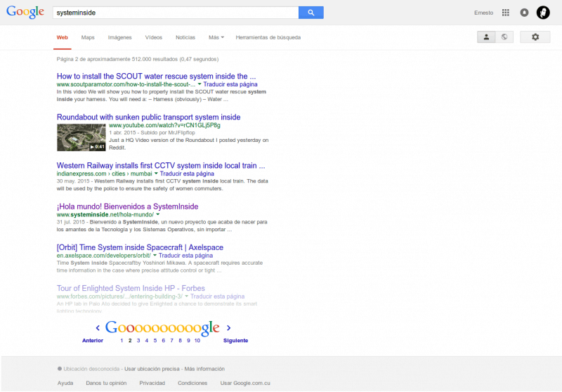562x392 pixels.
Task: Open the settings gear button
Action: point(535,37)
